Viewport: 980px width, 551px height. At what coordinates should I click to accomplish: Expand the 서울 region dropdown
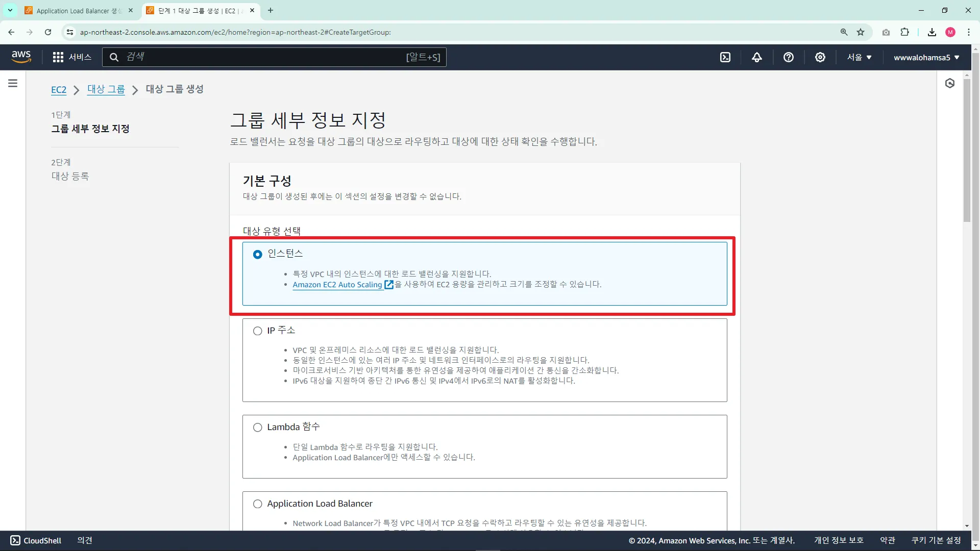pyautogui.click(x=859, y=57)
